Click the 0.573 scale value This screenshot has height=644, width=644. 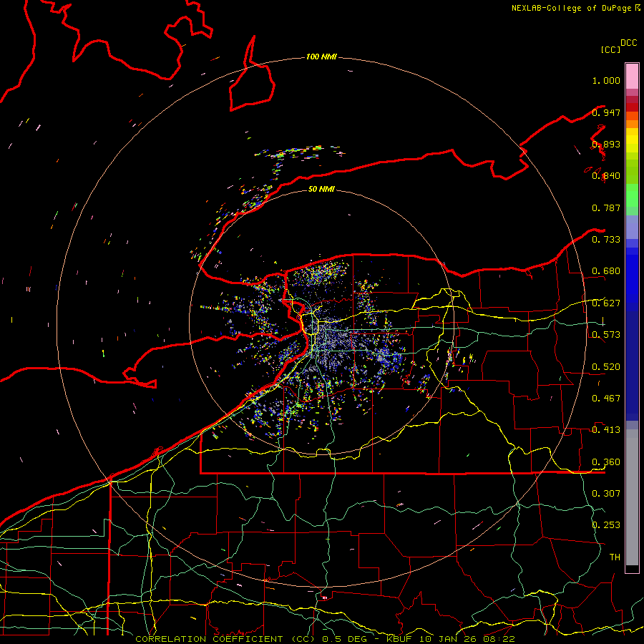click(x=606, y=335)
